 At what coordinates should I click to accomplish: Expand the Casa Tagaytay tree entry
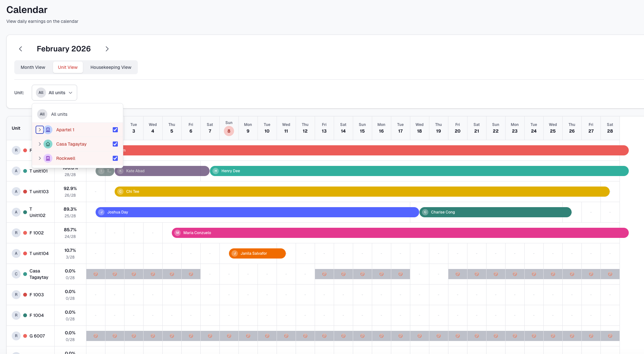(x=39, y=144)
